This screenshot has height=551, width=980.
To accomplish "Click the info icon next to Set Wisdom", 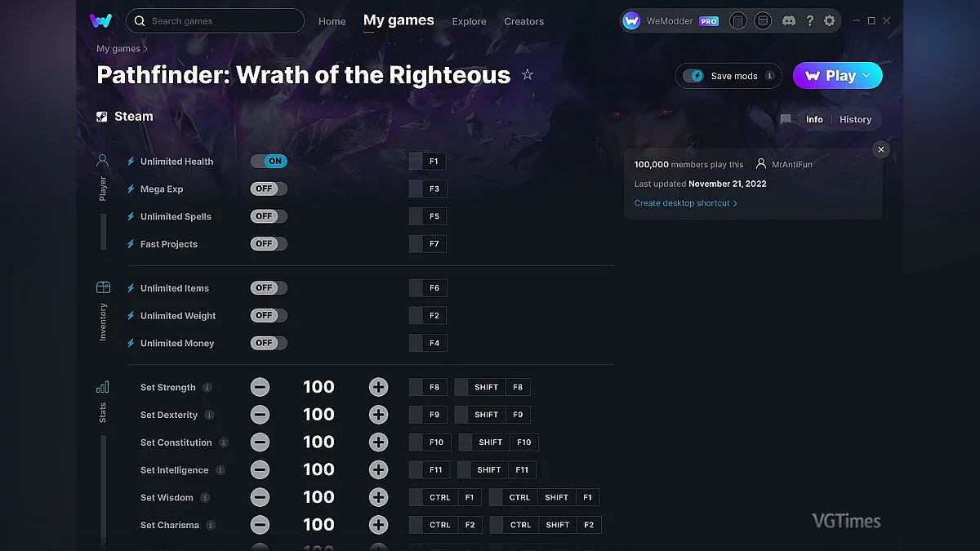I will 203,497.
